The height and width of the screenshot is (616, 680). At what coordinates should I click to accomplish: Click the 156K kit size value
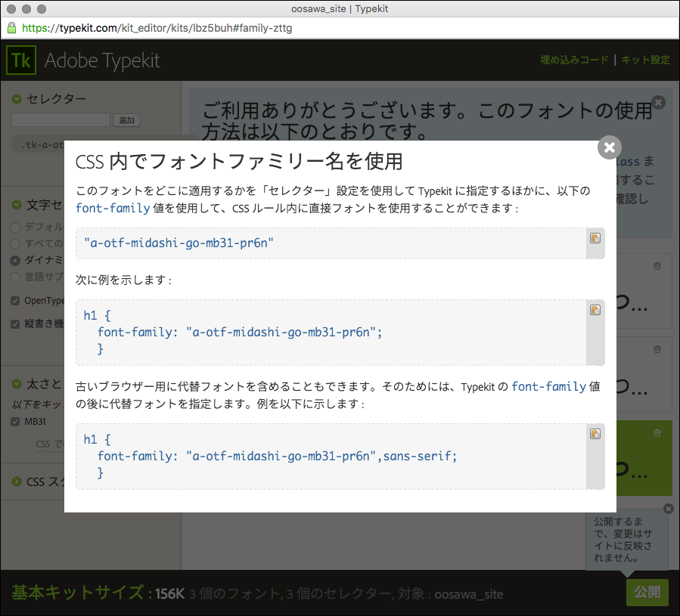[170, 593]
